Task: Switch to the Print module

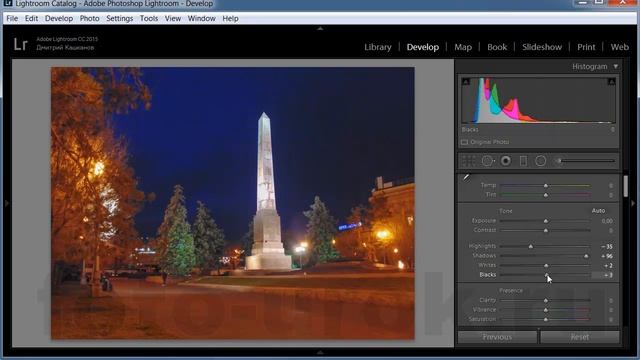Action: coord(586,47)
